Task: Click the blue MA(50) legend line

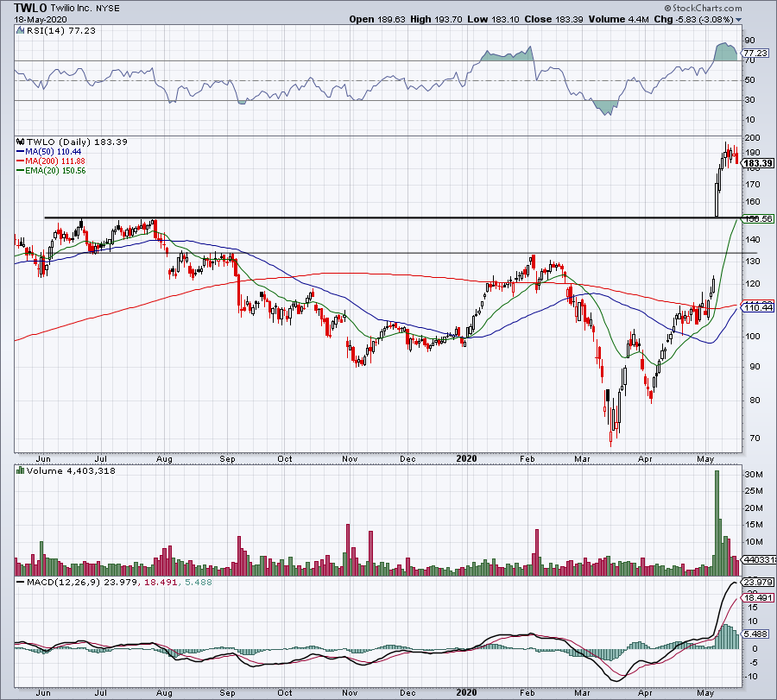Action: tap(21, 152)
